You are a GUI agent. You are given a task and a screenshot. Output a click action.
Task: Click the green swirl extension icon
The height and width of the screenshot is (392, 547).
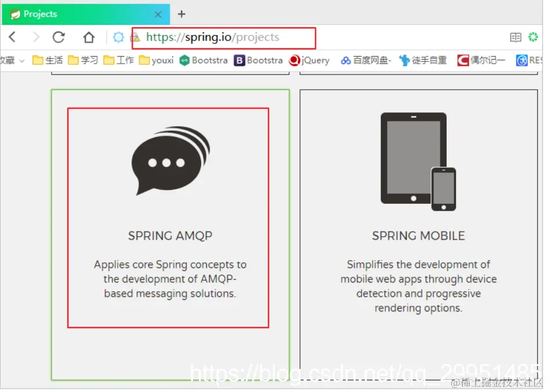533,37
